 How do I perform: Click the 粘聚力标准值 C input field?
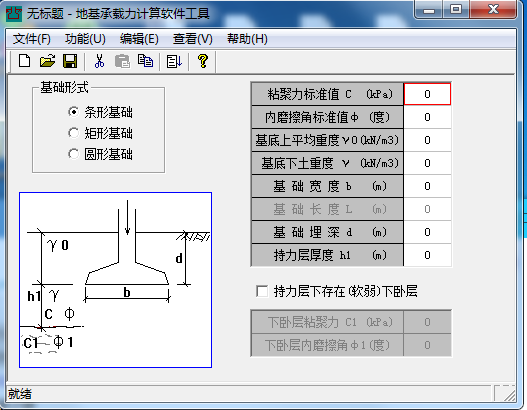[427, 94]
